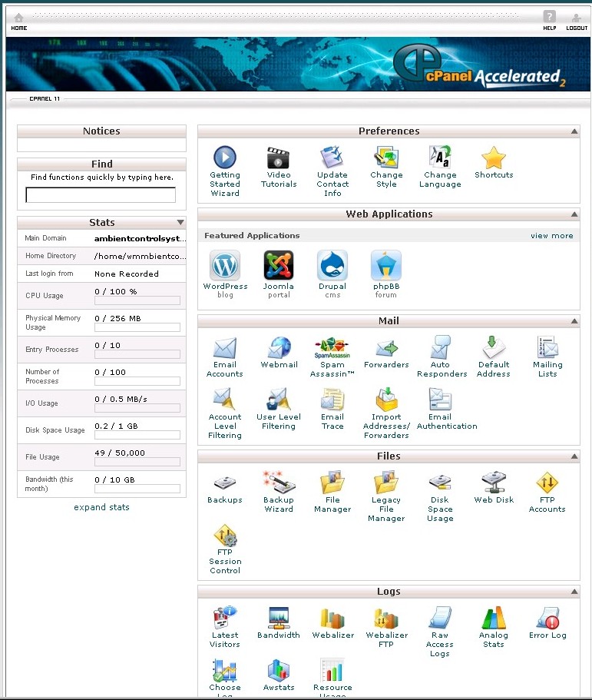Open Account Level Filtering
Viewport: 592px width, 700px height.
pos(225,414)
